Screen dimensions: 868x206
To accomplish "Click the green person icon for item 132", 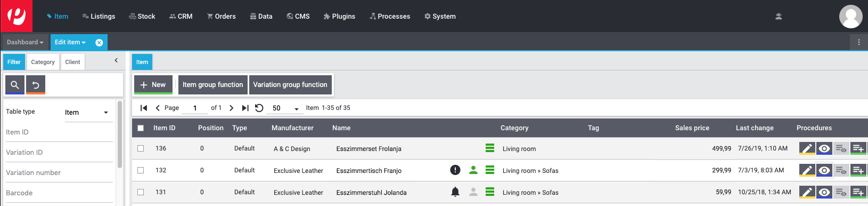I will [x=473, y=170].
